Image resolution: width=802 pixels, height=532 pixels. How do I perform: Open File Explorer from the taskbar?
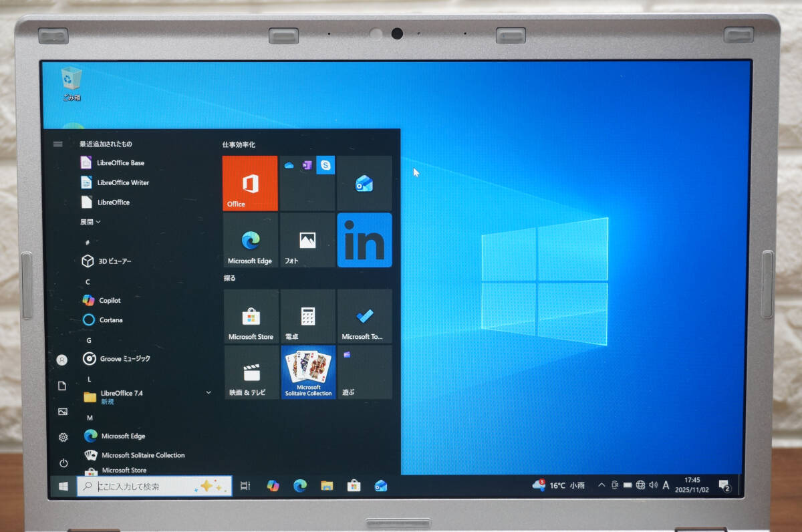pos(327,486)
